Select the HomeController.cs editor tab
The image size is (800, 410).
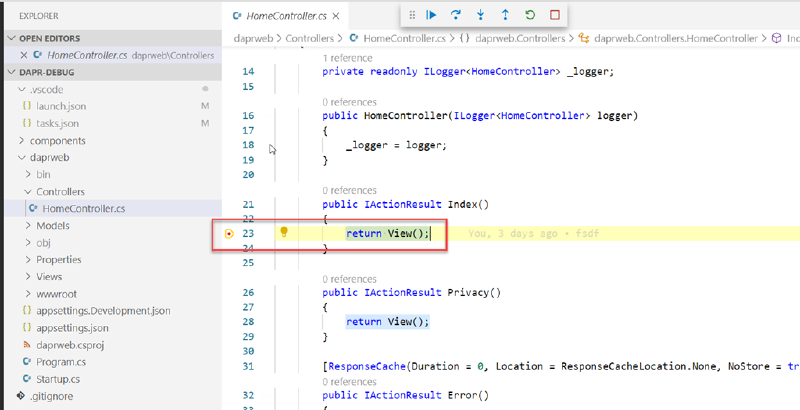[x=286, y=16]
